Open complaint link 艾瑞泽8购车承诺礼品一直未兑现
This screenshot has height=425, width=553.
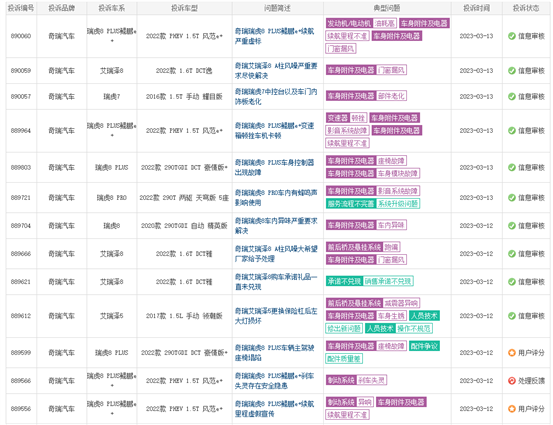276,281
